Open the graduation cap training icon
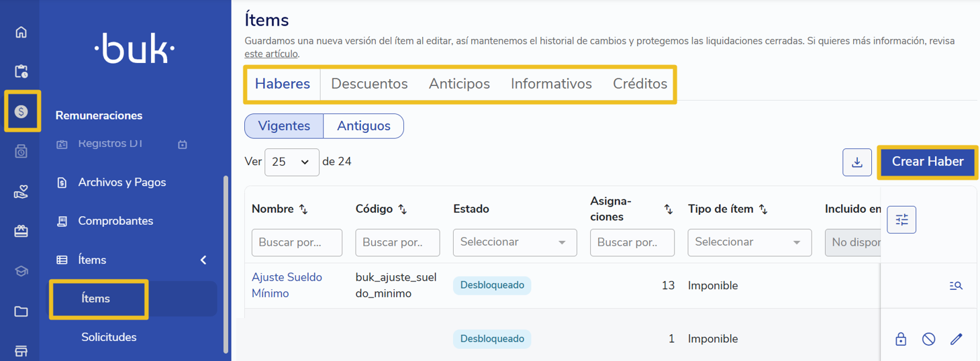 pos(21,272)
